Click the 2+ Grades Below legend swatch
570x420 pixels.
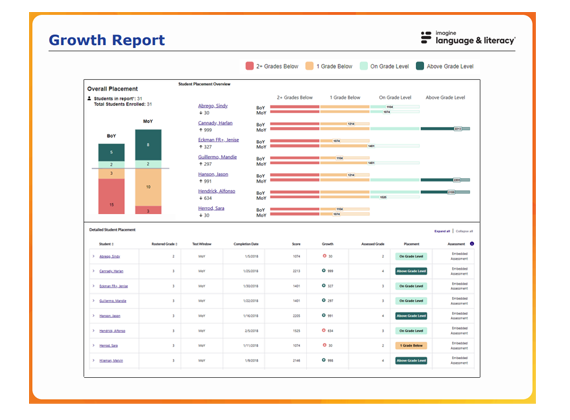click(x=249, y=66)
